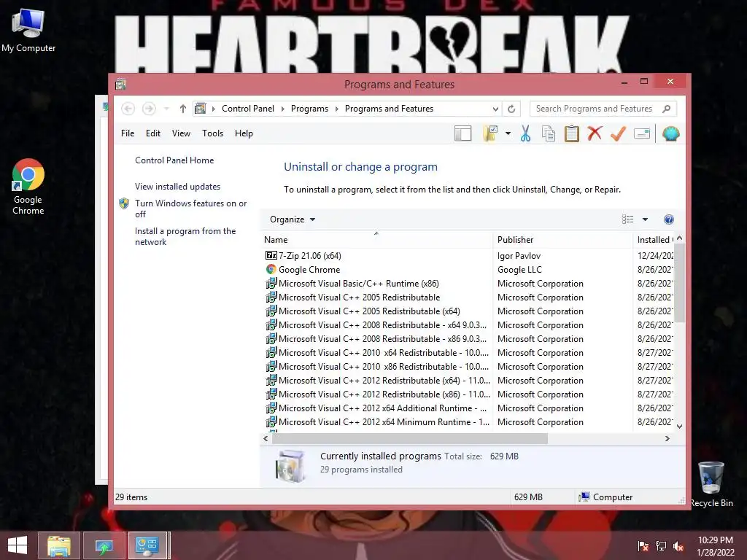The width and height of the screenshot is (747, 560).
Task: Click the Copy toolbar icon
Action: [549, 134]
